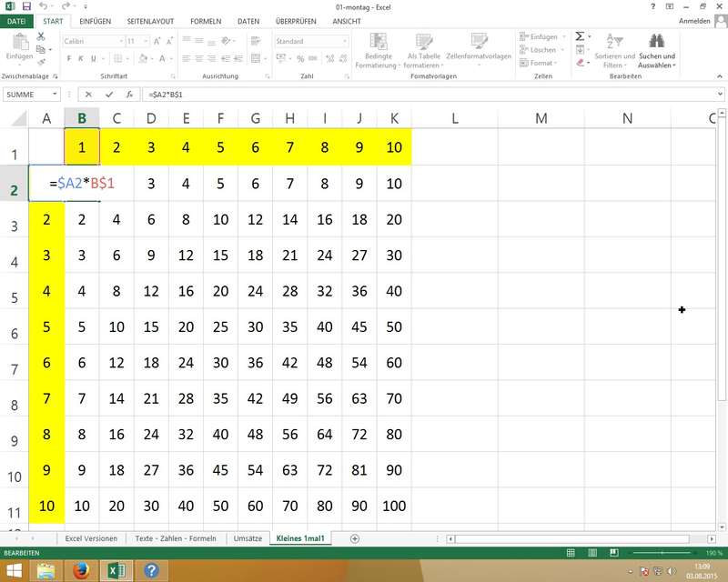Open Als Tabelle formatieren gallery
Screen dimensions: 728x582
click(423, 51)
